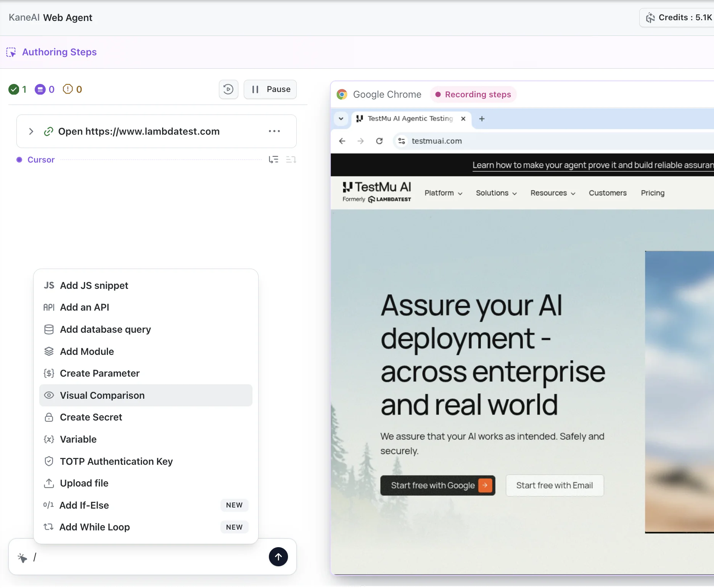Reload the testmuai.com page
Viewport: 714px width, 588px height.
pos(379,141)
